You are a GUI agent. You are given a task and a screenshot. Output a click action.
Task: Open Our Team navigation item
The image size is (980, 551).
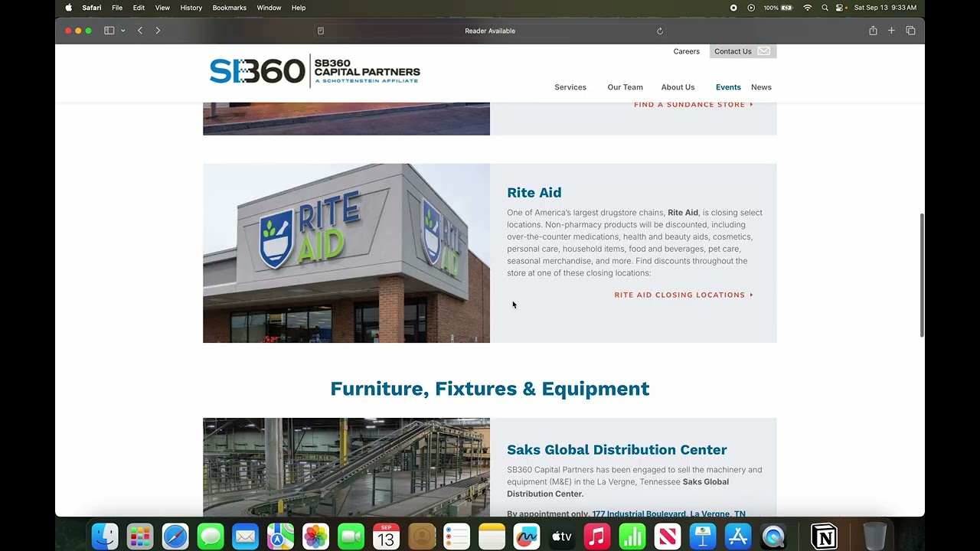625,87
